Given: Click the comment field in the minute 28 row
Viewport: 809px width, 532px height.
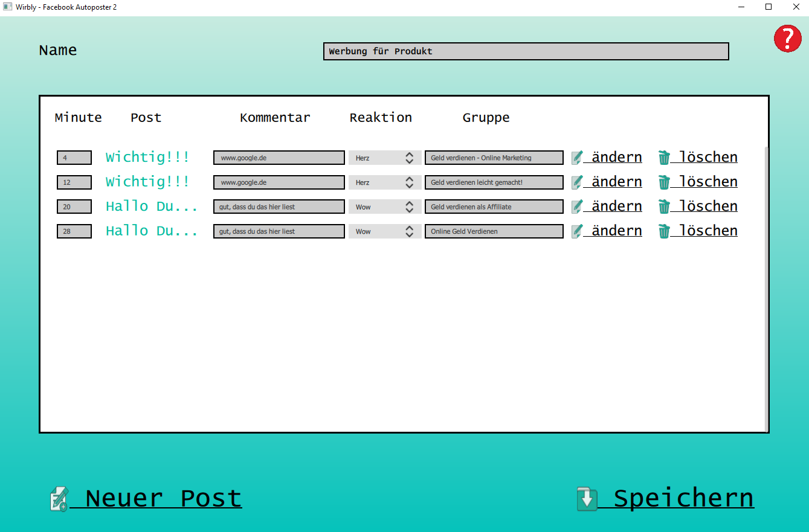Looking at the screenshot, I should (x=279, y=231).
